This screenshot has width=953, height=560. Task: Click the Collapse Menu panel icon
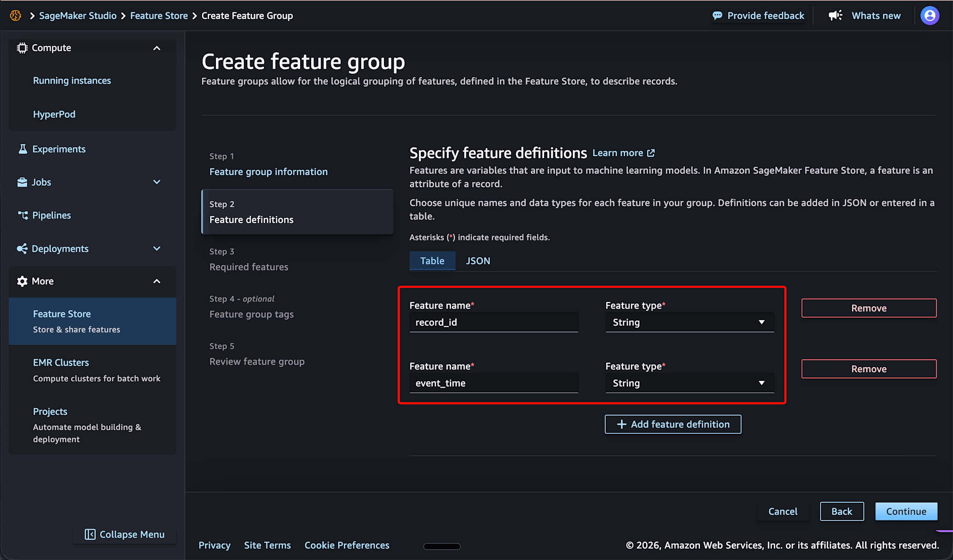point(90,534)
